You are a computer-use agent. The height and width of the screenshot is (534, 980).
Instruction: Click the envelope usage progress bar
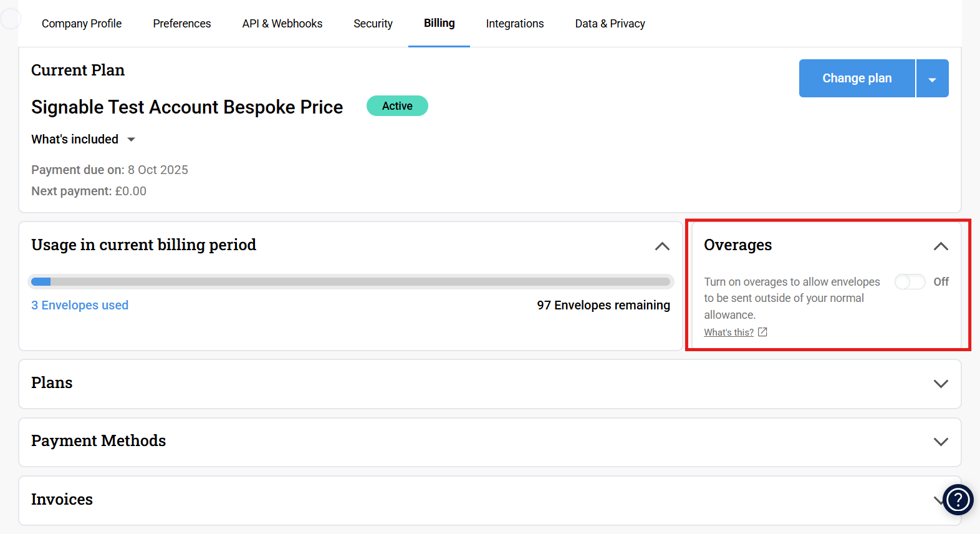click(x=351, y=281)
